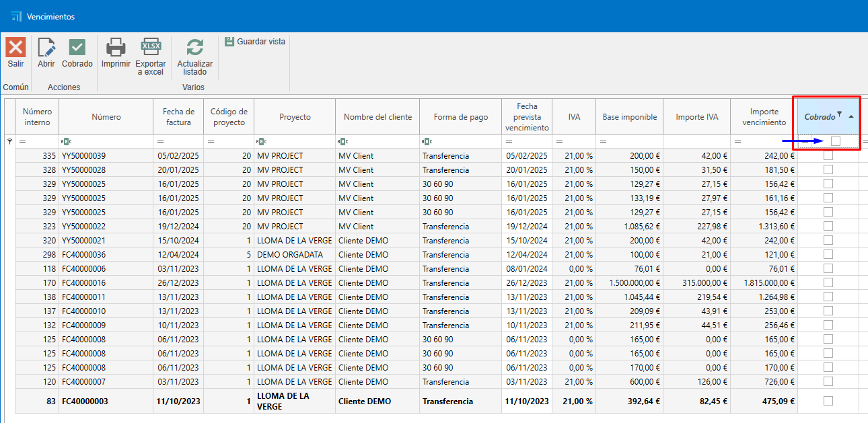Tick Cobrado checkbox for invoice FC40000010
The image size is (868, 423).
[828, 311]
